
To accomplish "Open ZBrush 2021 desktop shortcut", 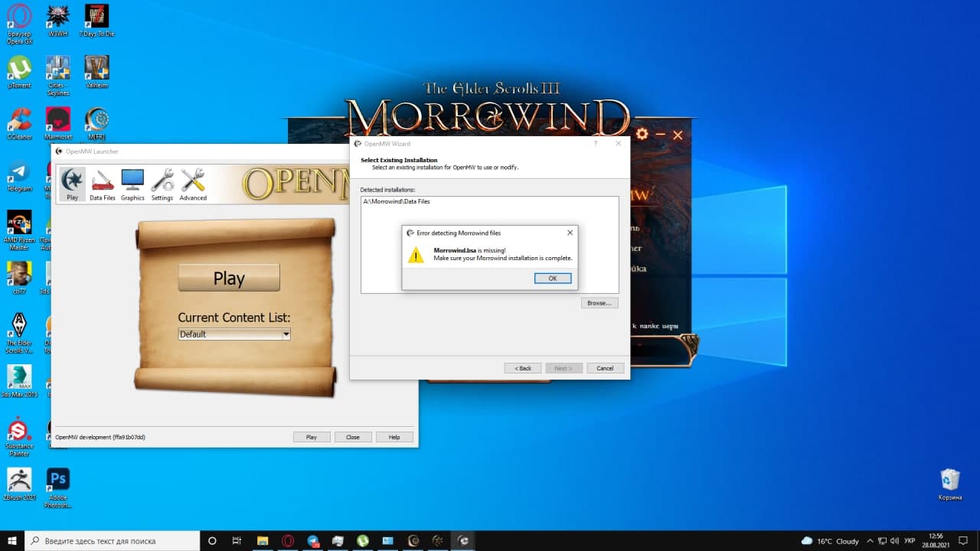I will (19, 484).
